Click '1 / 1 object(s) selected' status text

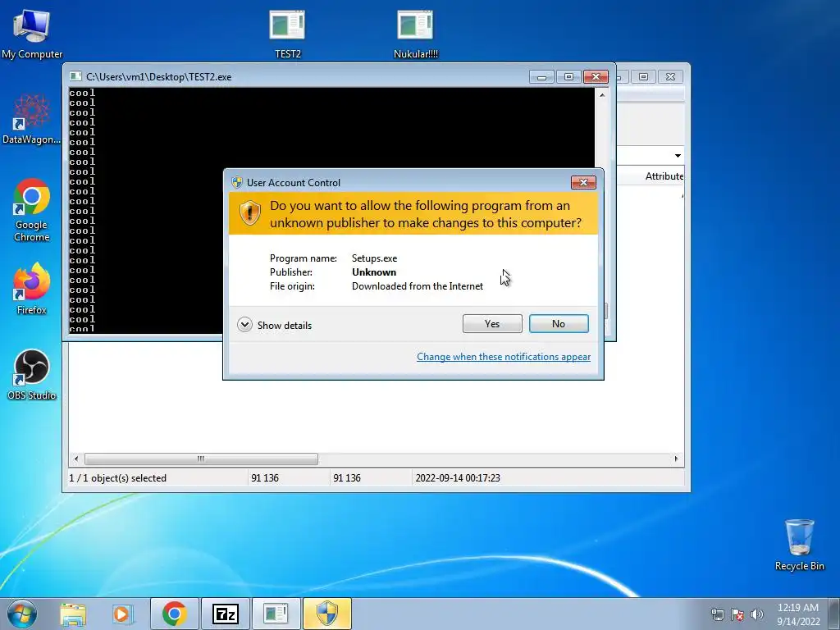(x=118, y=478)
